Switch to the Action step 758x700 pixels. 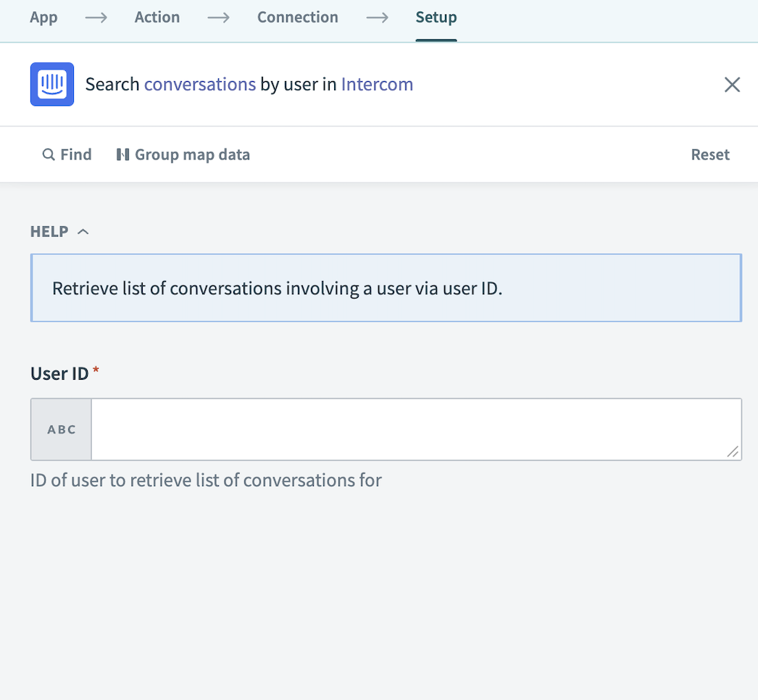coord(157,17)
